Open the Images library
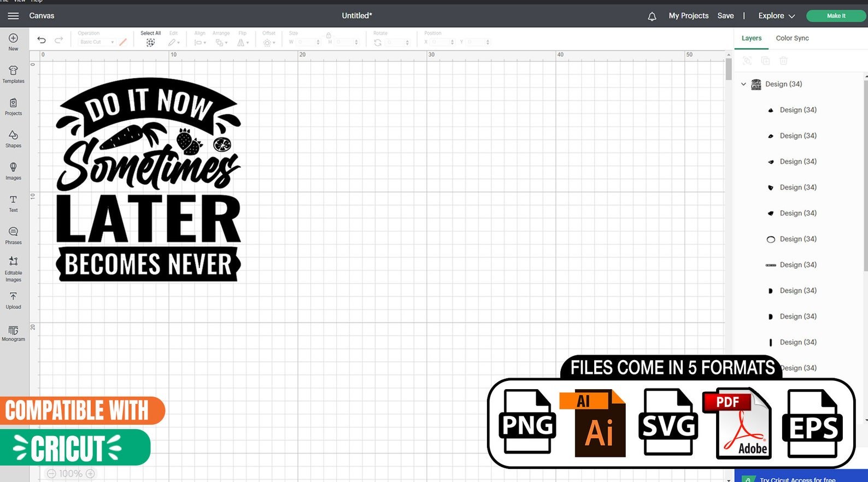Screen dimensions: 868x482 point(13,171)
